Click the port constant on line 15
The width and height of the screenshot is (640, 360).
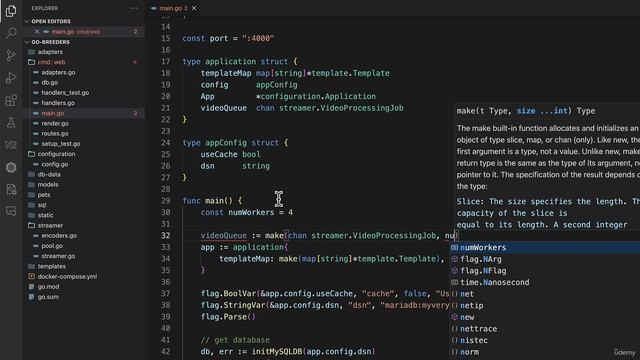[219, 38]
